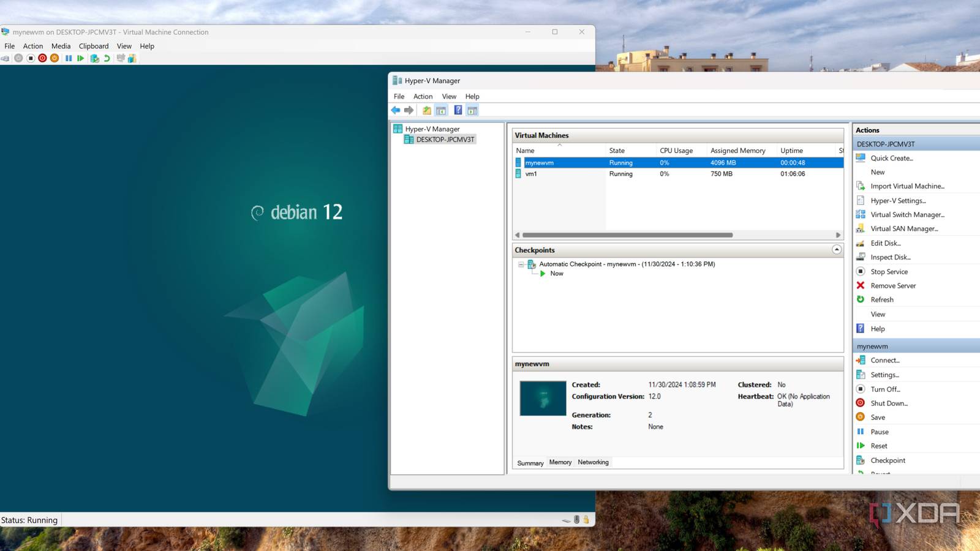The image size is (980, 551).
Task: Switch to the Networking tab
Action: (593, 462)
